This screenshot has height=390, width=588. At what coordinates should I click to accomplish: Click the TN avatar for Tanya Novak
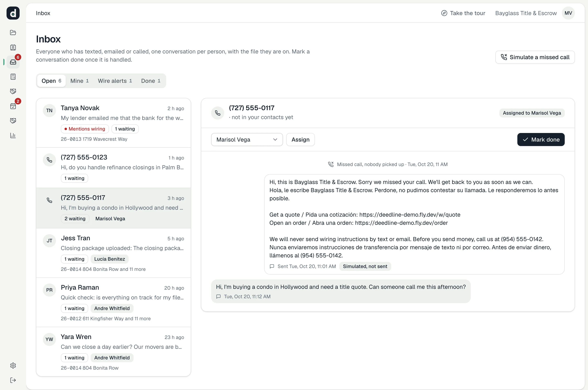(x=49, y=110)
